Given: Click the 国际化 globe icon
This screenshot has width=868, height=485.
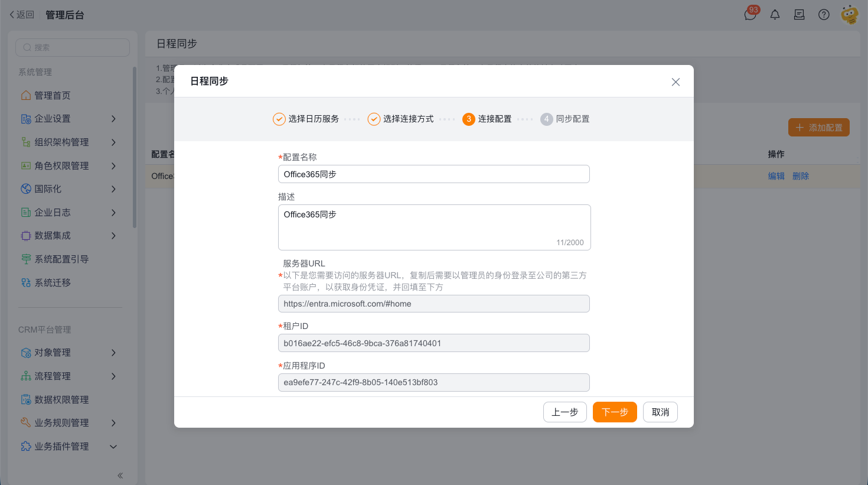Looking at the screenshot, I should click(x=25, y=189).
